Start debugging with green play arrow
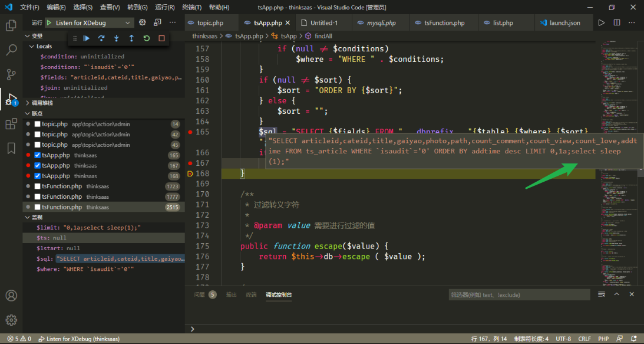Screen dimensions: 644x344 point(49,22)
